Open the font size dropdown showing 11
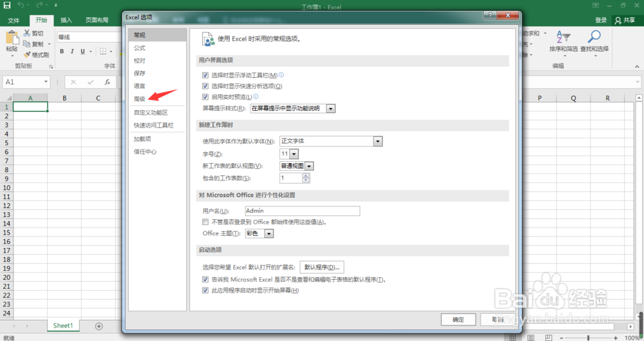 pos(294,154)
